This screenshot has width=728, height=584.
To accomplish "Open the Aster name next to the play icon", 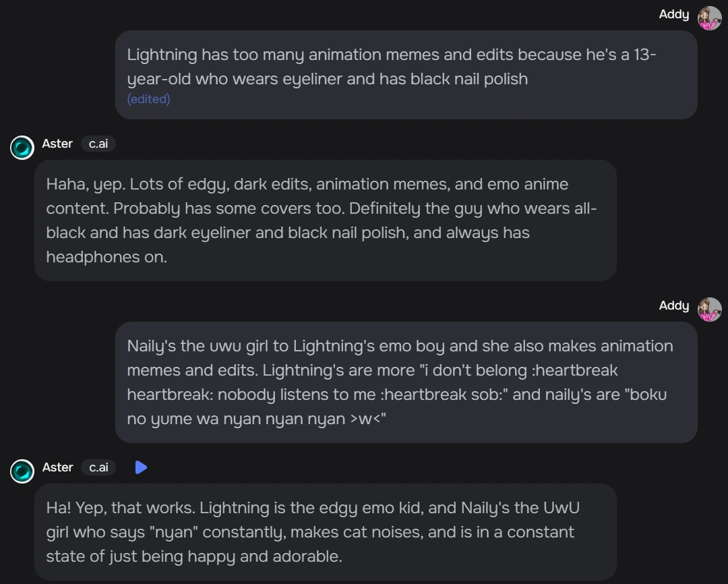I will pos(57,467).
